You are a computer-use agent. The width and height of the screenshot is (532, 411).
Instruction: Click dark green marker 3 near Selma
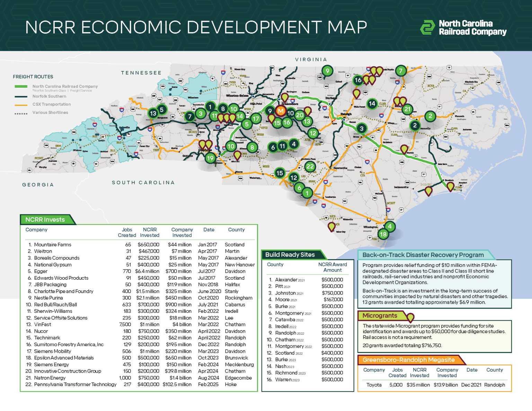[x=362, y=128]
